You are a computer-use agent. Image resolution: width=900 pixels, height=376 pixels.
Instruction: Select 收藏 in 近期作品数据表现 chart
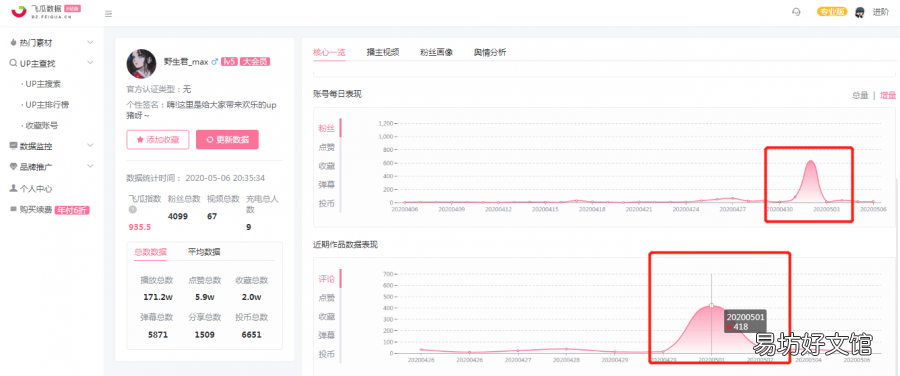click(x=327, y=317)
